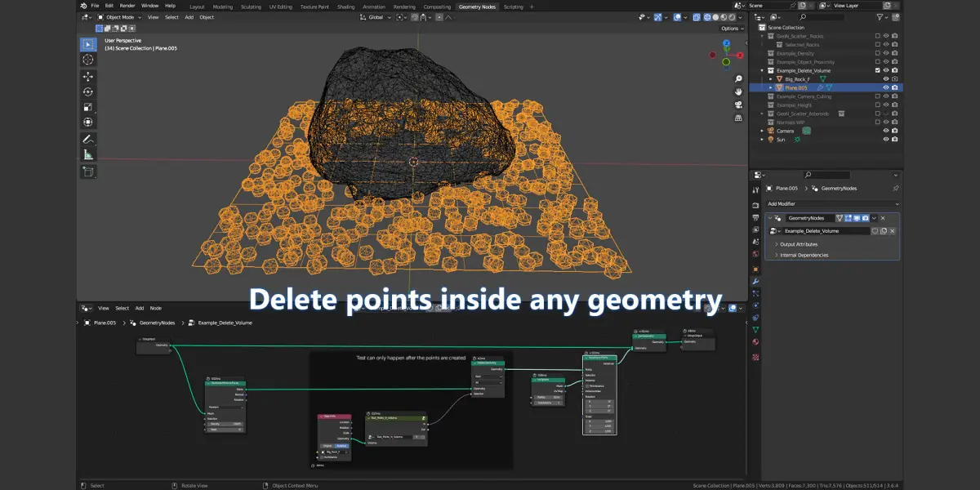Image resolution: width=980 pixels, height=490 pixels.
Task: Select the Scale tool
Action: click(87, 107)
